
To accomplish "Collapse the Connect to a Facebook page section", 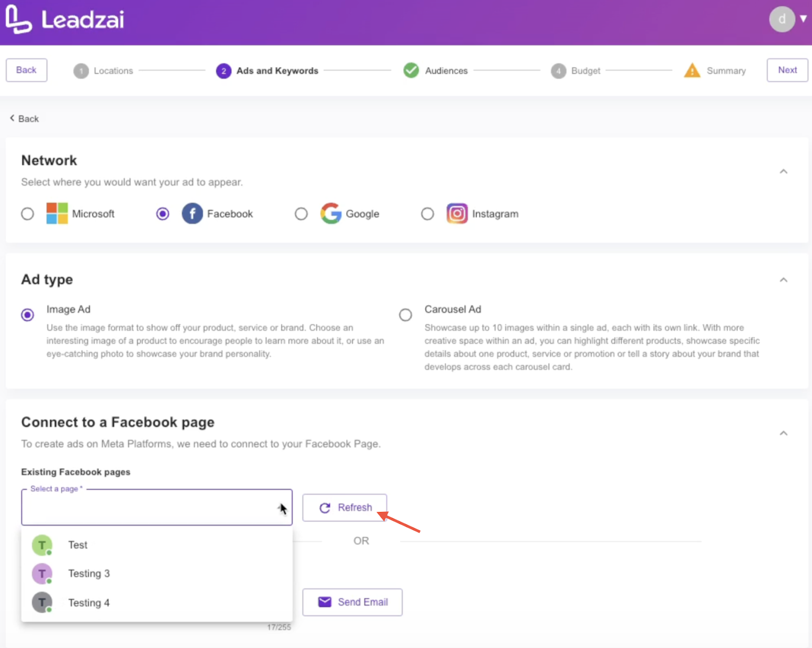I will pos(783,433).
